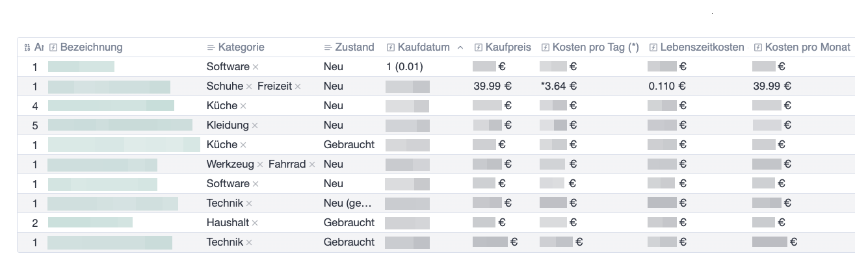Viewport: 868px width, 271px height.
Task: Toggle the Kaufdatum sort arrow
Action: (460, 47)
